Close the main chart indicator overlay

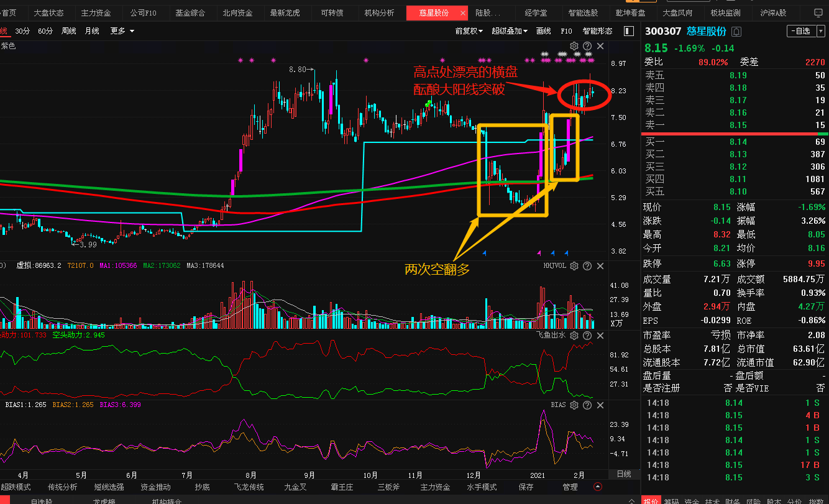pos(600,46)
